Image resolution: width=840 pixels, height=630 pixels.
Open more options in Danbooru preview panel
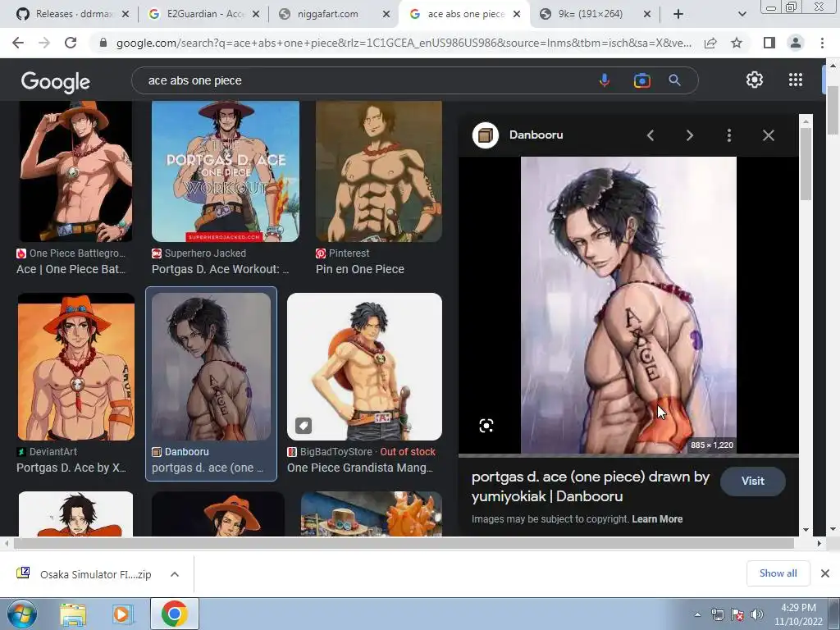(729, 135)
